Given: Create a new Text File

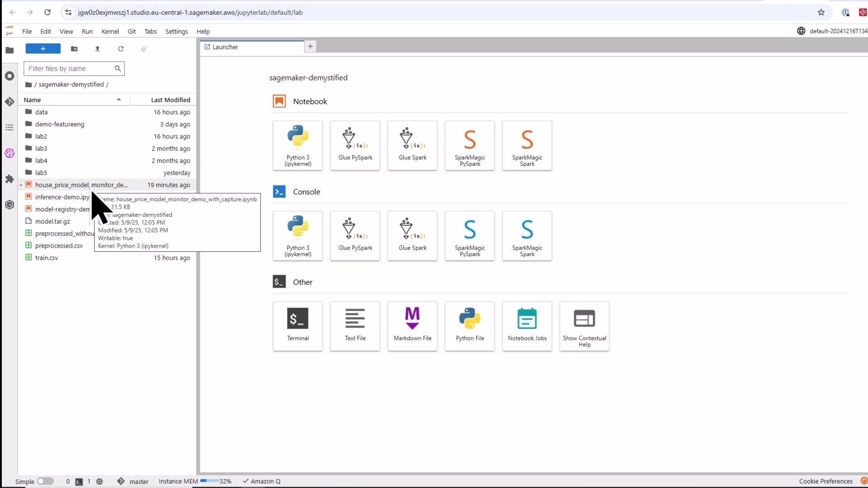Looking at the screenshot, I should click(x=355, y=326).
